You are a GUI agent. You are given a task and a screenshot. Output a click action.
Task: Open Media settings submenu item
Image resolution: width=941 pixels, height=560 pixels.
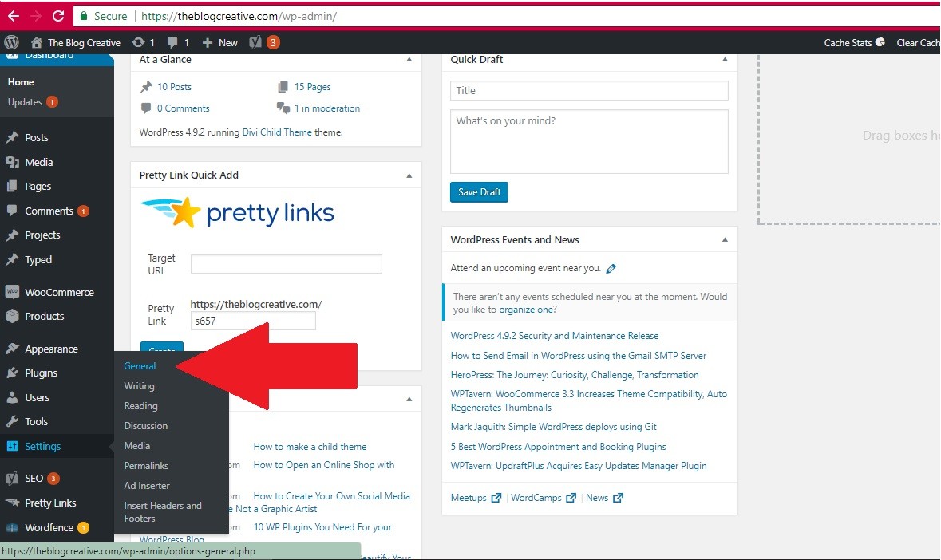coord(136,445)
